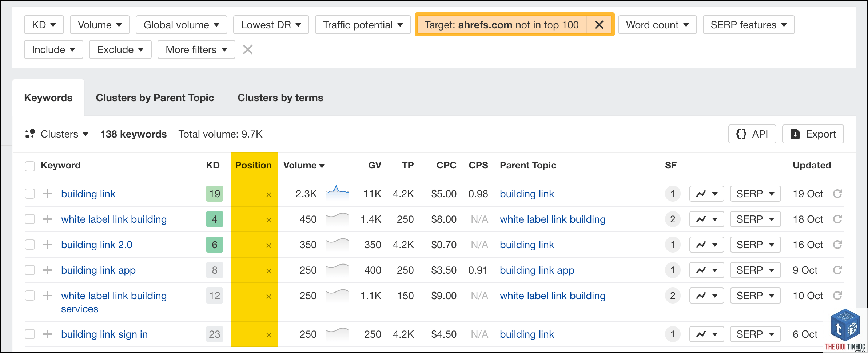Open the Global volume filter dropdown
Screen dimensions: 868x353
pyautogui.click(x=182, y=25)
